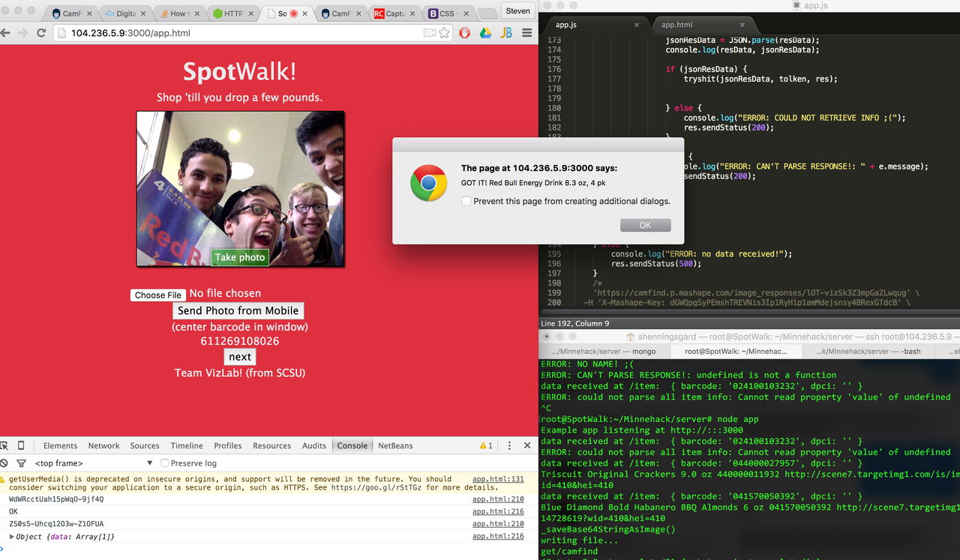Go back in Chrome browser history

[6, 33]
